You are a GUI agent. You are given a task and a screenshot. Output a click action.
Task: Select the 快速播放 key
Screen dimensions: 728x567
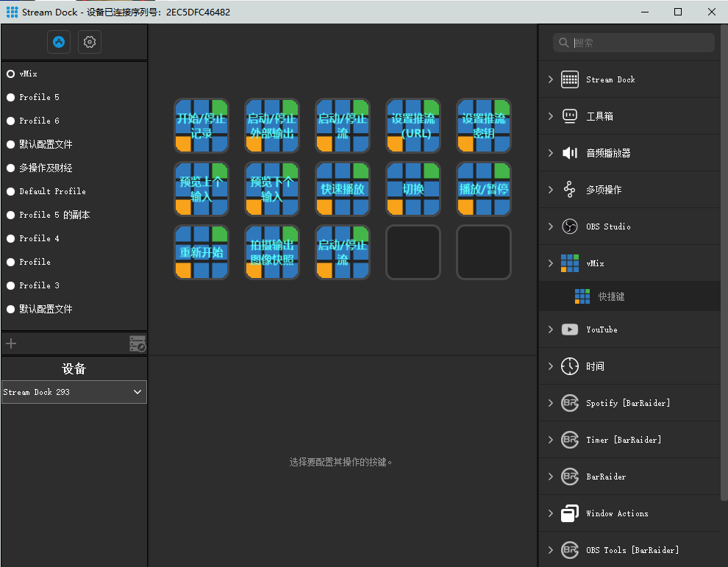coord(343,189)
